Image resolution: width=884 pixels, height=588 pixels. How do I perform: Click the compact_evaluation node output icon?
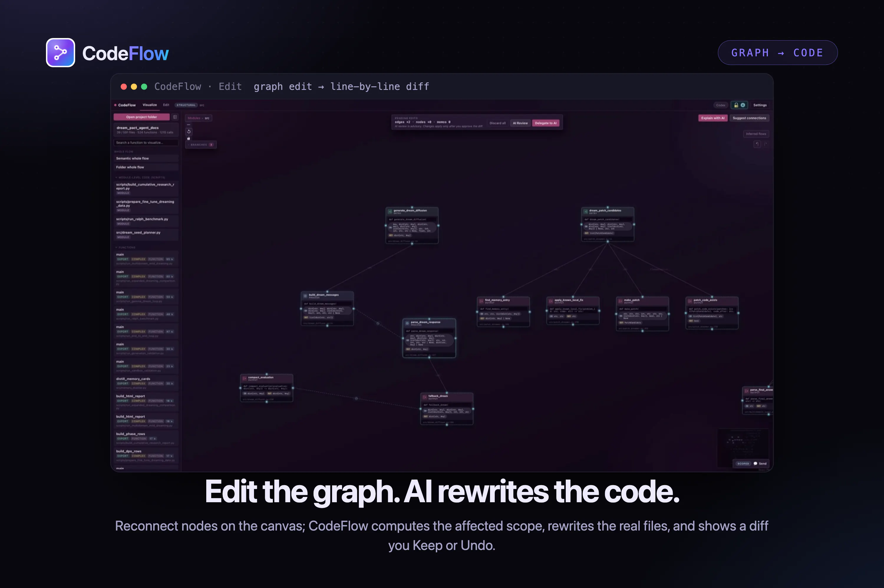pyautogui.click(x=245, y=378)
